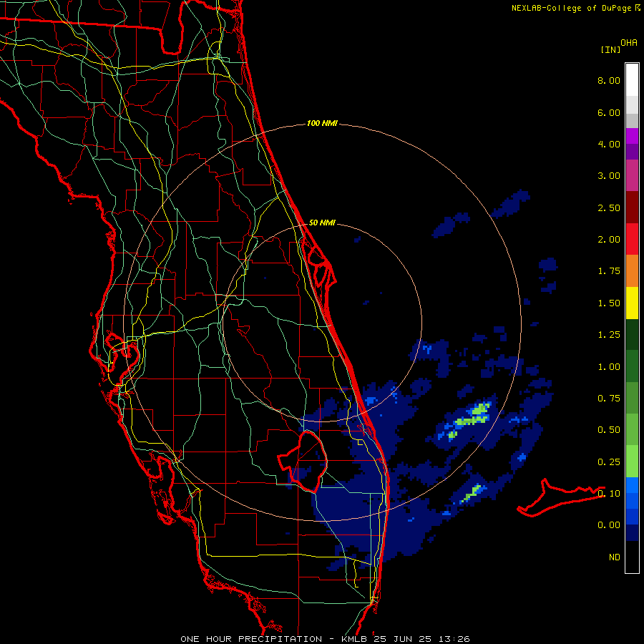The image size is (644, 644).
Task: Click the yellow 1.50 legend color
Action: point(632,303)
